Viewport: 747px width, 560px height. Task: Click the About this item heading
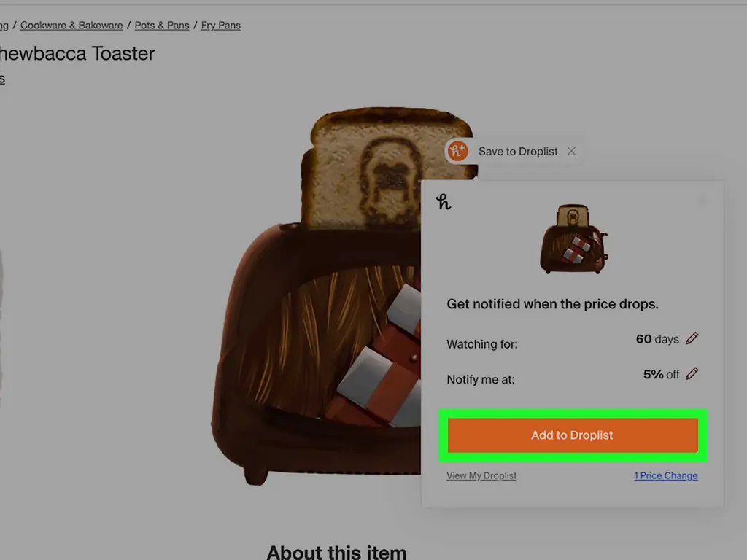337,552
